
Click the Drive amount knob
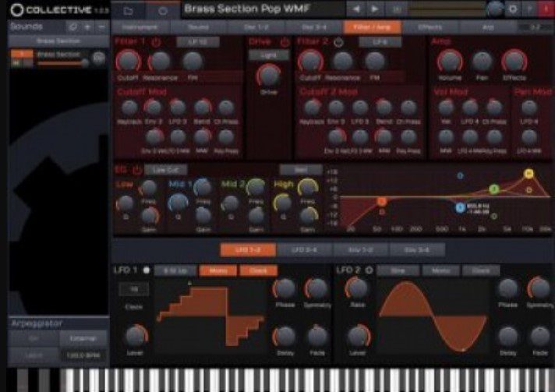pos(269,76)
